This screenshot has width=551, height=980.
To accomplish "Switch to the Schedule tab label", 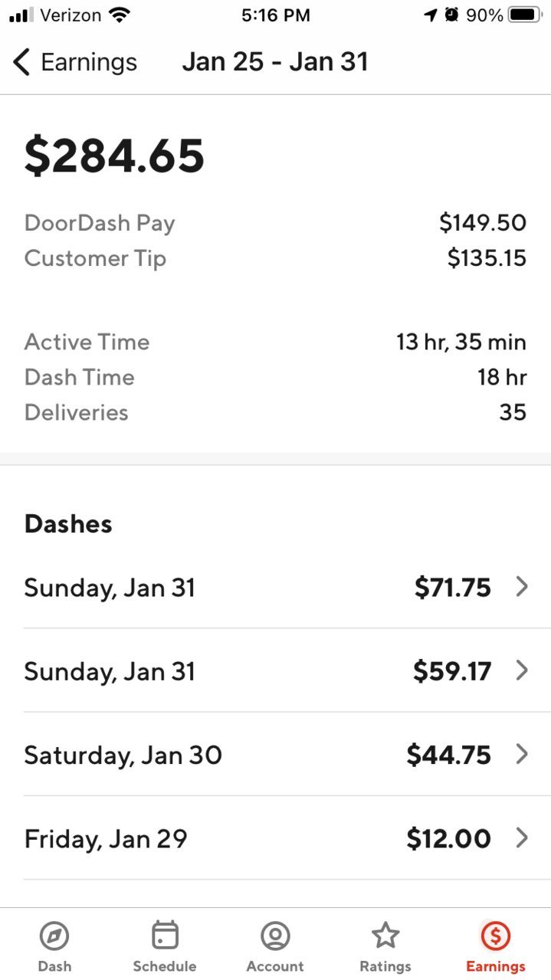I will click(165, 966).
